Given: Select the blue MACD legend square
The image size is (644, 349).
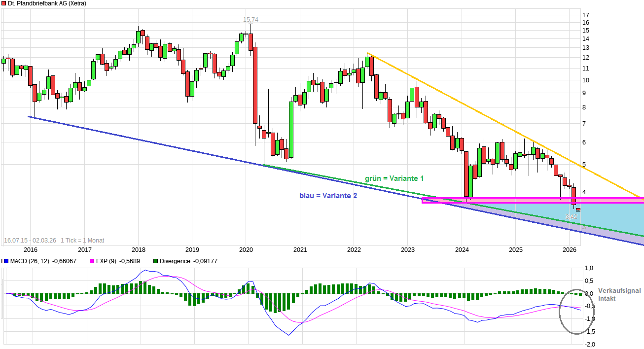Looking at the screenshot, I should pyautogui.click(x=6, y=260).
